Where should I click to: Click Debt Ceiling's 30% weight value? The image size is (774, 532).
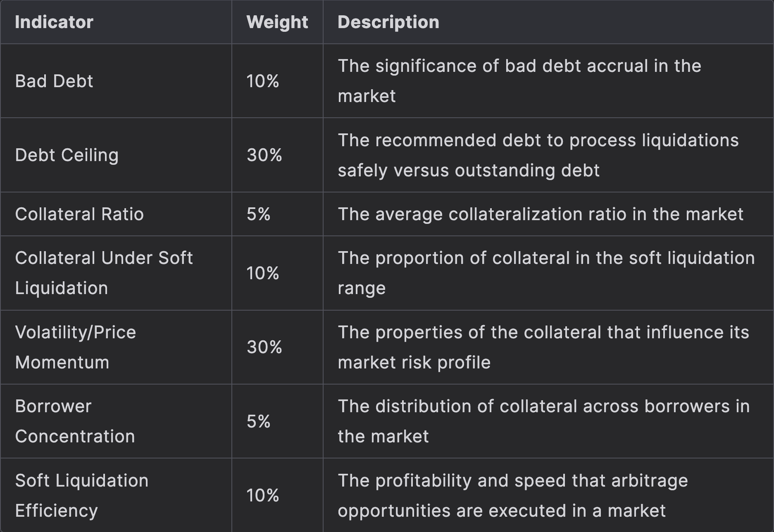(x=264, y=155)
